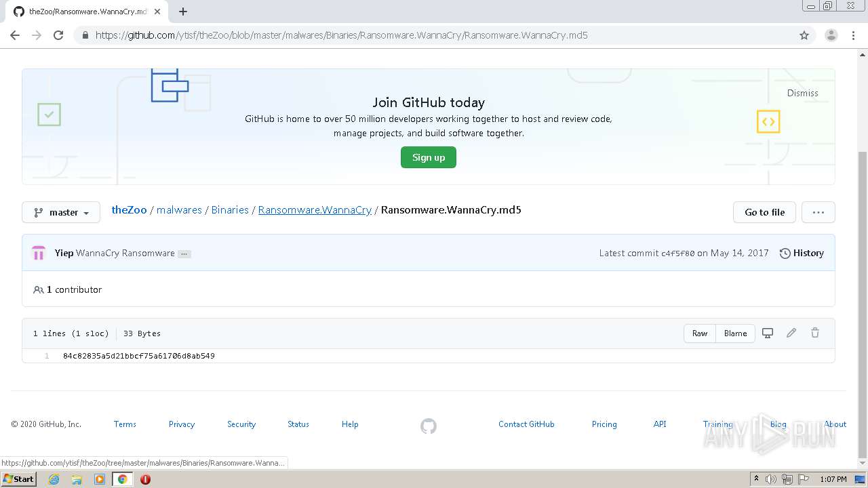Screen dimensions: 868x488
Task: Open Pricing footer link
Action: (x=604, y=424)
